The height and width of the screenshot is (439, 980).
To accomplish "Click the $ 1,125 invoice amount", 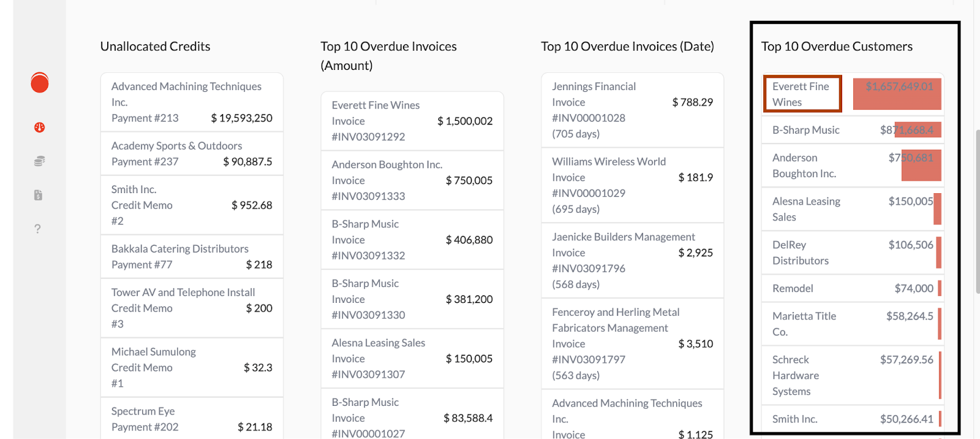I will tap(696, 434).
